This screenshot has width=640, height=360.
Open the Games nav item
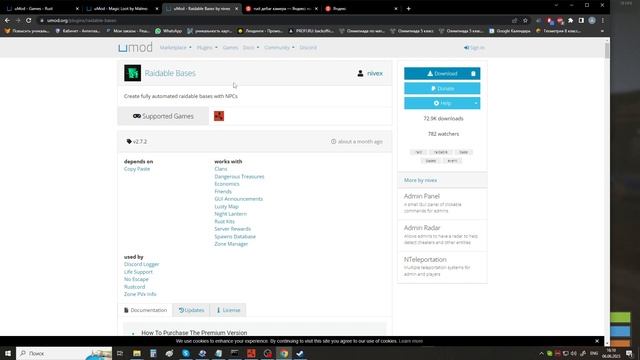tap(230, 48)
